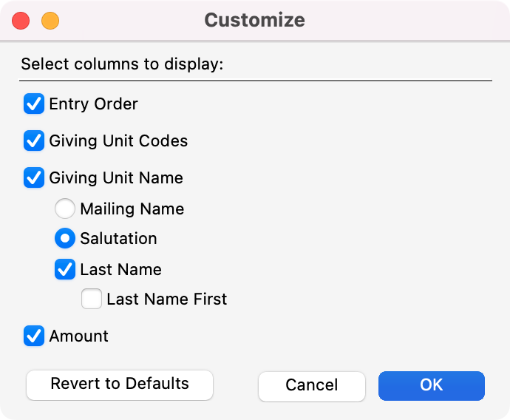Click the 'Salutation' label text
The image size is (510, 420).
pyautogui.click(x=118, y=239)
